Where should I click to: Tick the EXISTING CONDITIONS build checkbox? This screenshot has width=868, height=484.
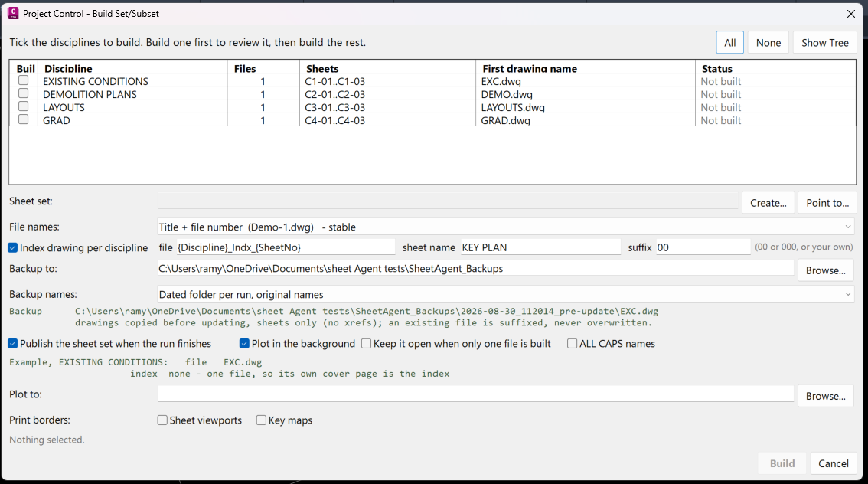pyautogui.click(x=23, y=81)
